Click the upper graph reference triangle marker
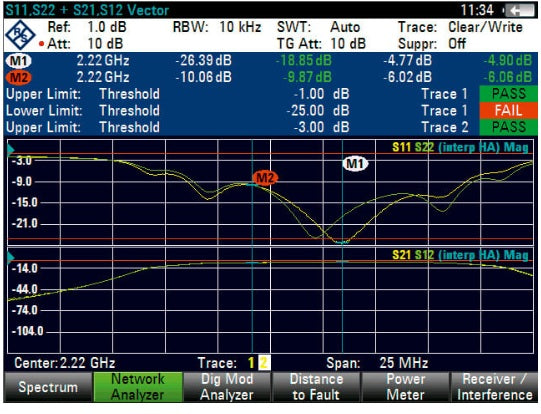541x414 pixels. [11, 149]
